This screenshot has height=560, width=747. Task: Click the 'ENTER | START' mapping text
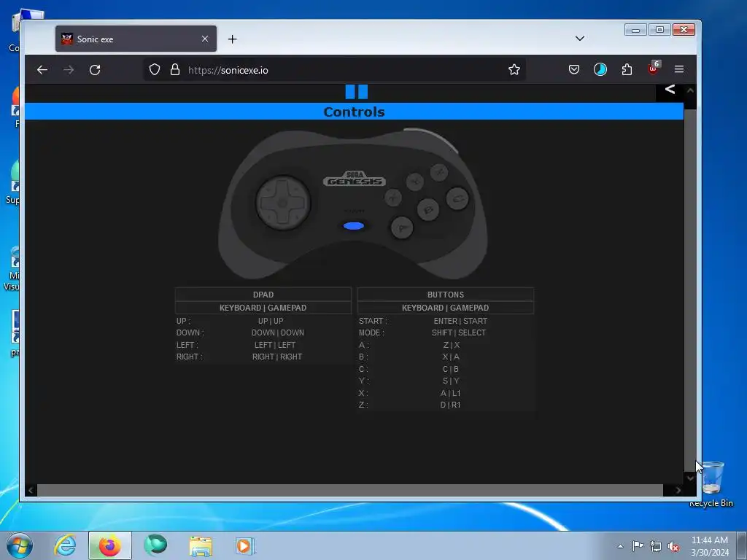pyautogui.click(x=460, y=321)
